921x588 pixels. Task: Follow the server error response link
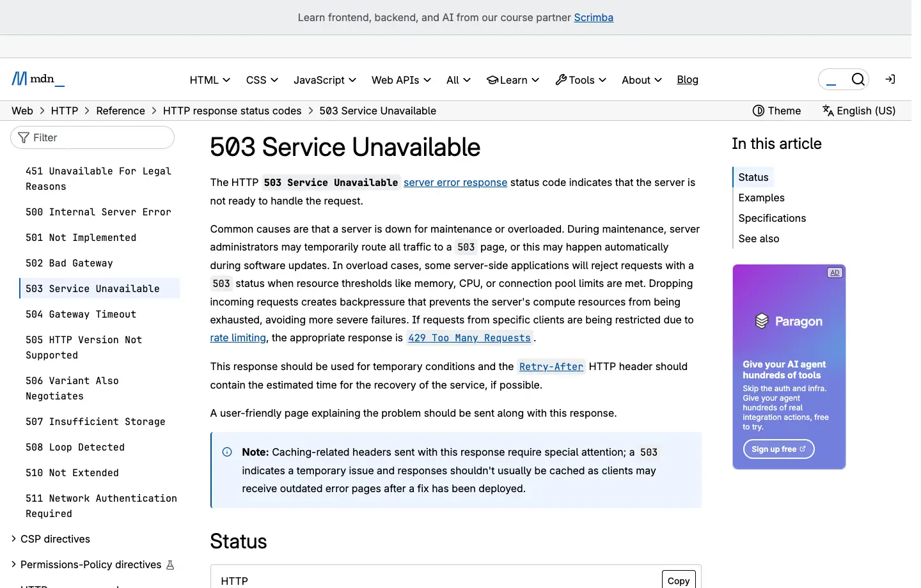[x=455, y=182]
